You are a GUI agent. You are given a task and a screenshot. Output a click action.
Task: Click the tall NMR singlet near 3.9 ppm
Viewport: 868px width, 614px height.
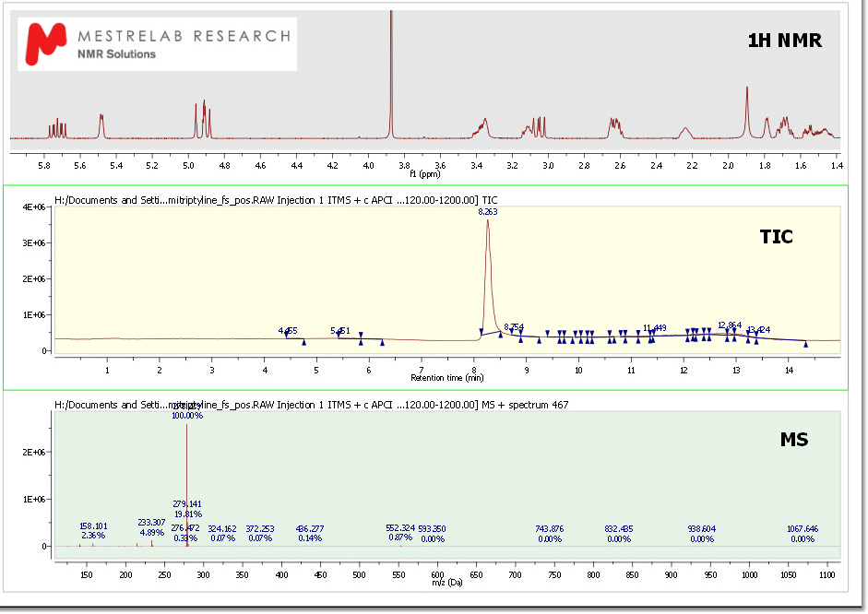391,74
